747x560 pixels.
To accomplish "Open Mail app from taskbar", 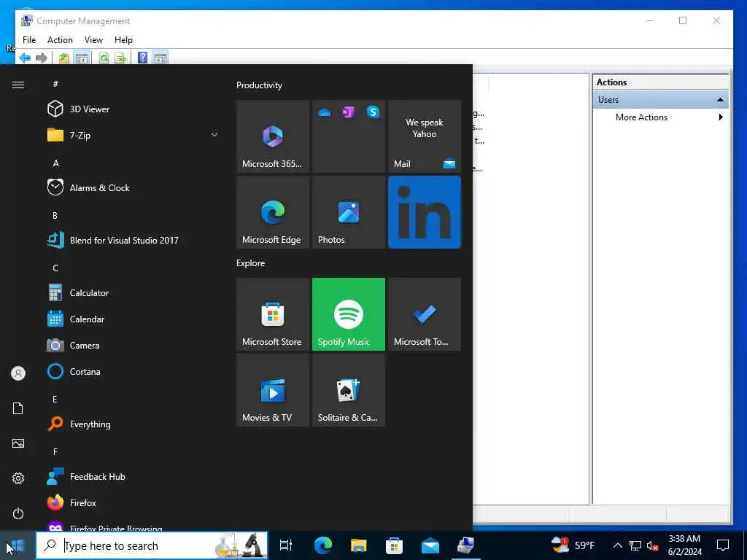I will pos(430,545).
